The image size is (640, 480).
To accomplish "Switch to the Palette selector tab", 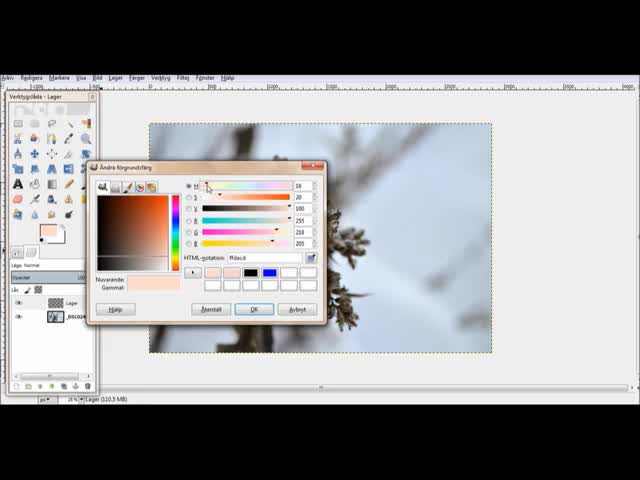I will point(151,187).
